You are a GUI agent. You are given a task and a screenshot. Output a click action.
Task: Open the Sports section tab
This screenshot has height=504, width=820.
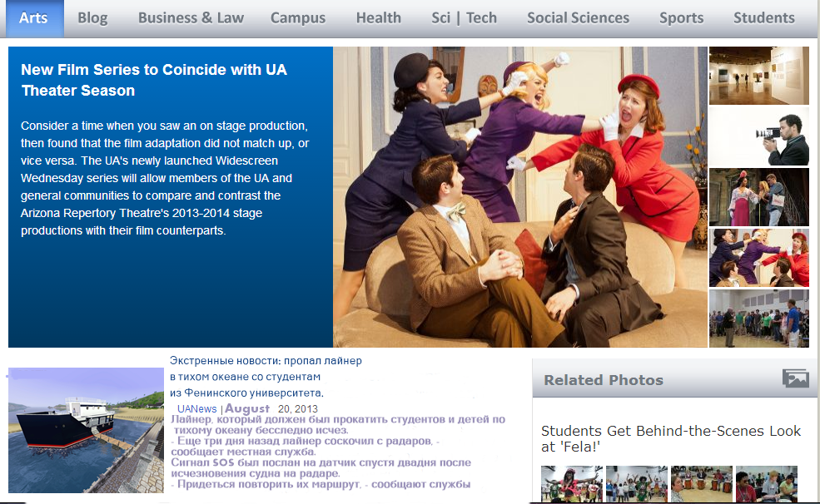coord(681,17)
